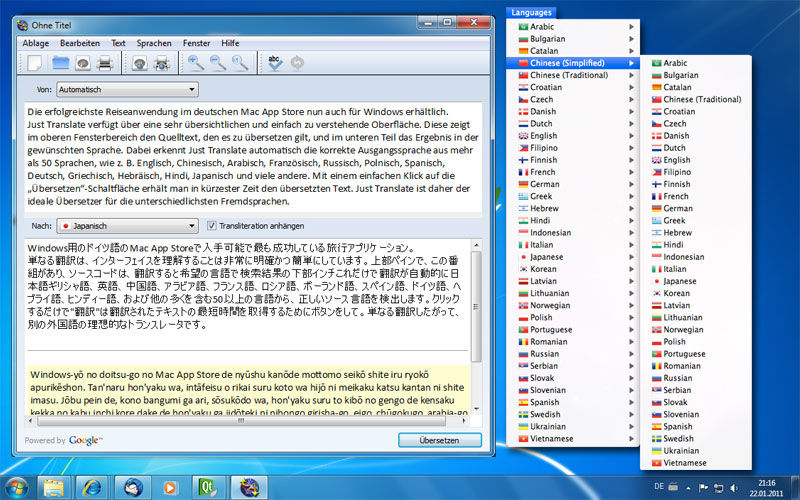Click scroll down arrow of translation pane
This screenshot has width=800, height=500.
[477, 409]
